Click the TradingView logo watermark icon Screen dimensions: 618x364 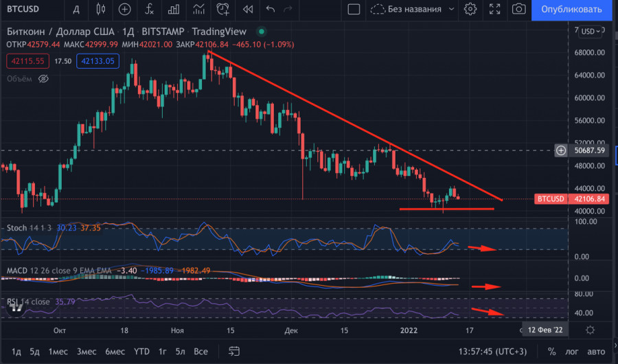point(16,307)
